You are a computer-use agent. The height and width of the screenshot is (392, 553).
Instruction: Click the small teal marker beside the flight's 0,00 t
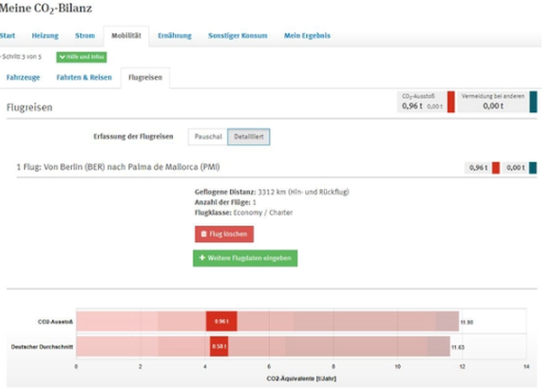click(533, 168)
